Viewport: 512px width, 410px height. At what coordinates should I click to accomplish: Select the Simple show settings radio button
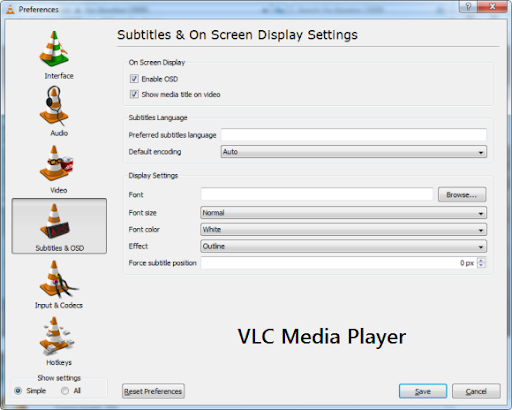pyautogui.click(x=18, y=391)
